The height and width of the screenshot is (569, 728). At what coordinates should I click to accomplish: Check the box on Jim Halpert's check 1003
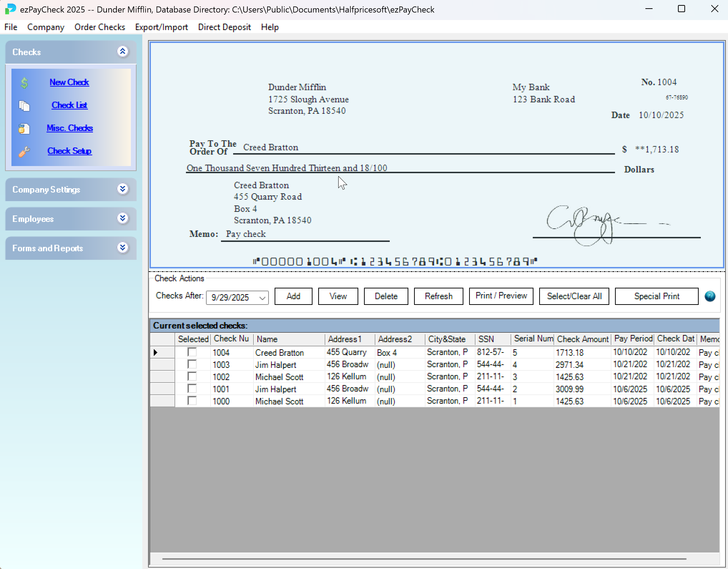point(192,364)
